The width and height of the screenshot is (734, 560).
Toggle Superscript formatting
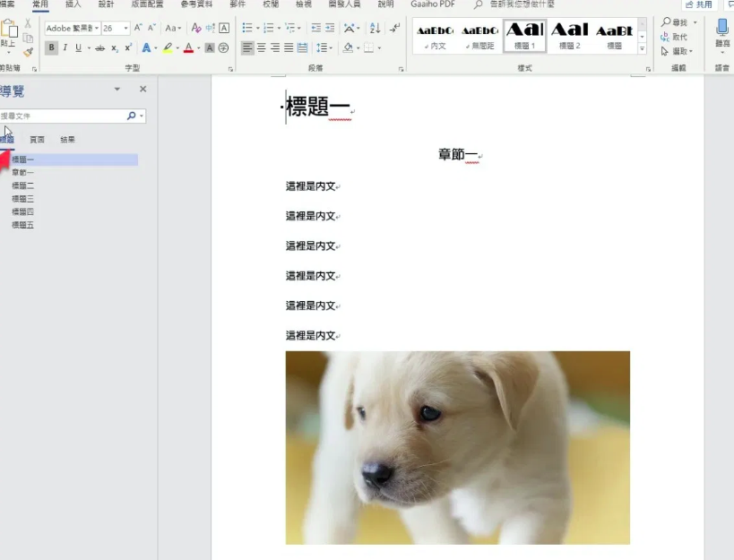128,47
